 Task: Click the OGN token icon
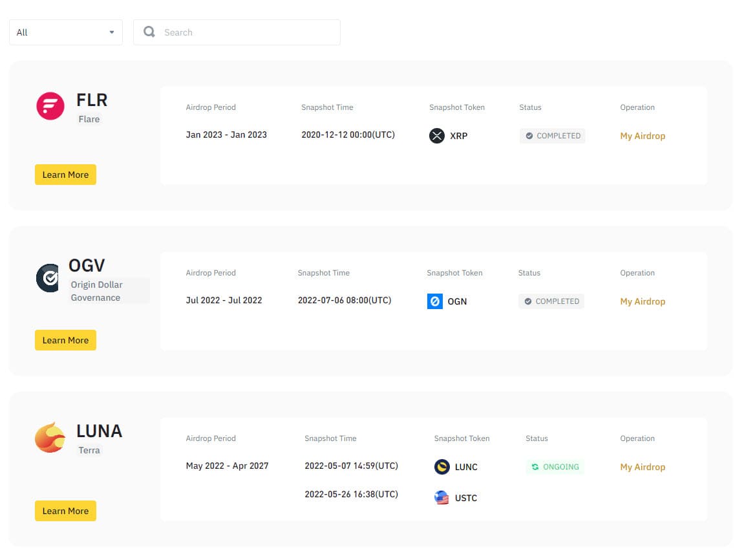tap(434, 301)
